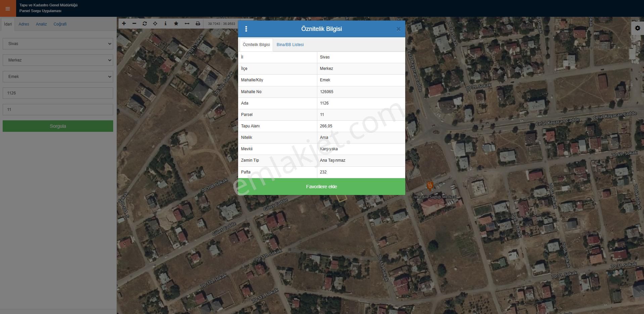This screenshot has height=314, width=644.
Task: Click the Nitelik value Arsa
Action: [x=324, y=138]
